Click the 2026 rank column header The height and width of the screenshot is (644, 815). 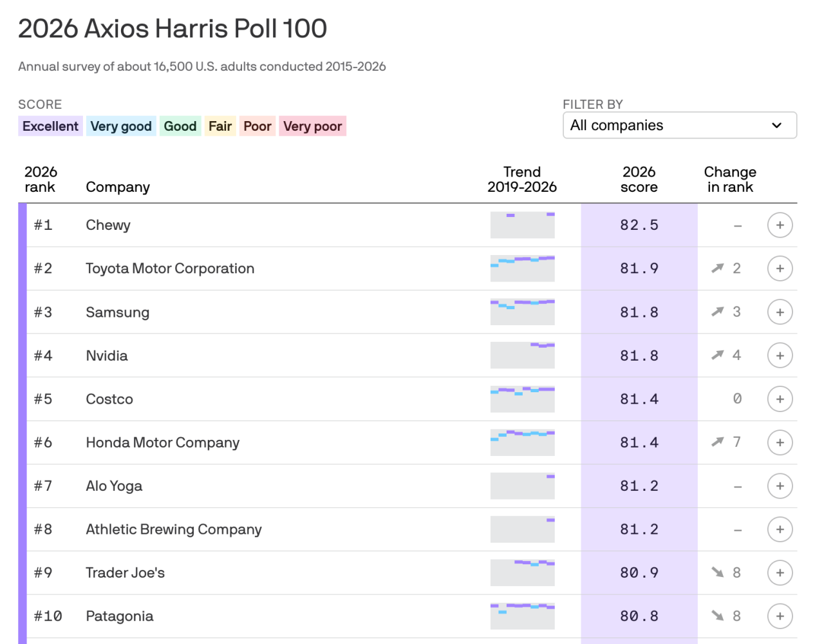[41, 180]
